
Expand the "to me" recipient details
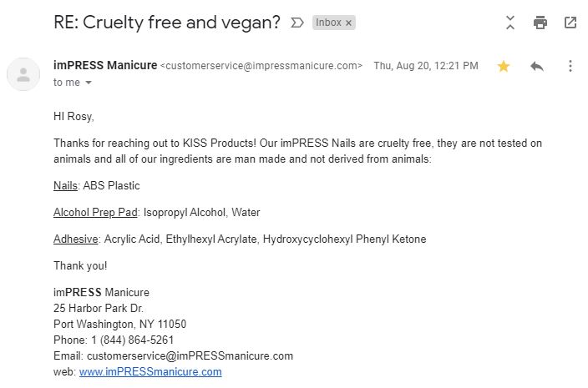pyautogui.click(x=89, y=83)
